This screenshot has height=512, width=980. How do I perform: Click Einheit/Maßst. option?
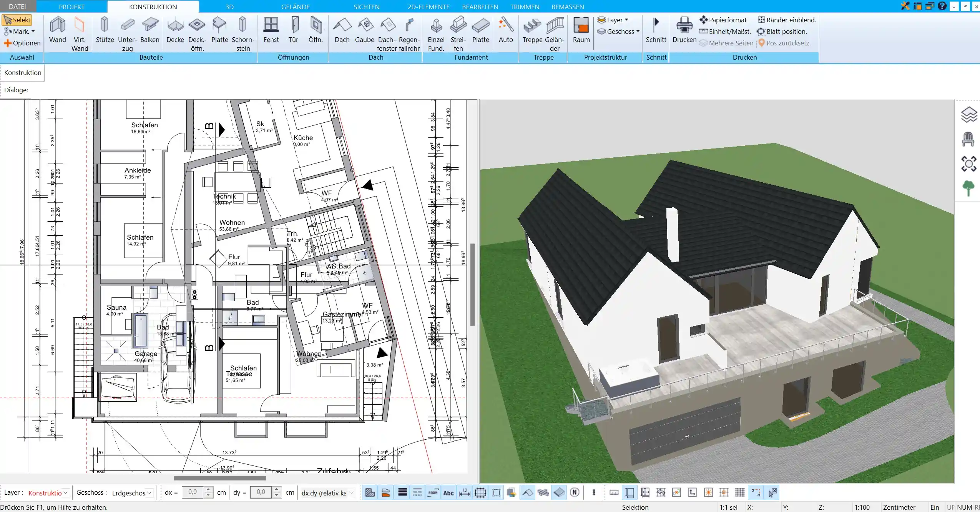725,32
